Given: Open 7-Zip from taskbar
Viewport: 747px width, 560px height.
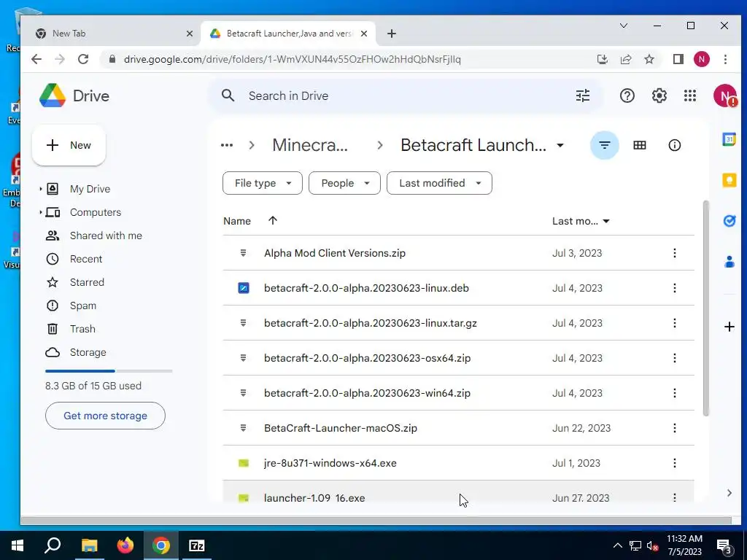Looking at the screenshot, I should click(x=196, y=545).
